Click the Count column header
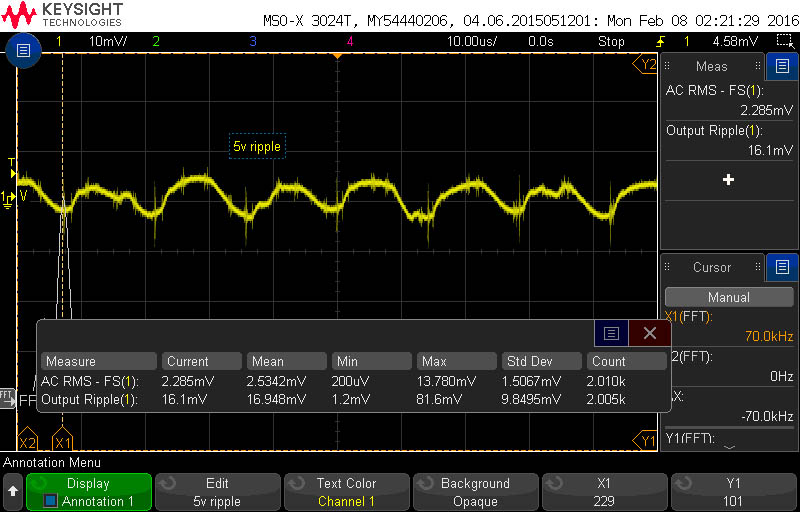This screenshot has height=512, width=800. pos(627,361)
